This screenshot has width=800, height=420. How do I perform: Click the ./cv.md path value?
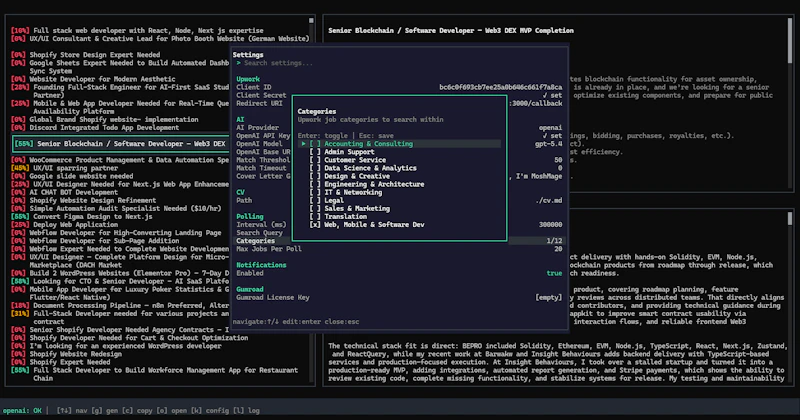tap(548, 201)
